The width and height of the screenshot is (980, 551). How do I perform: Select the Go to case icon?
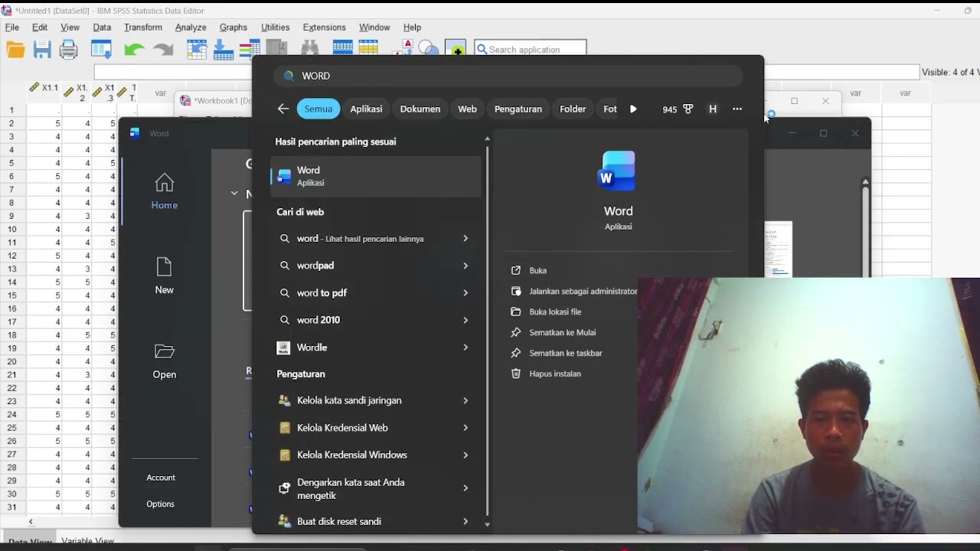pyautogui.click(x=198, y=50)
